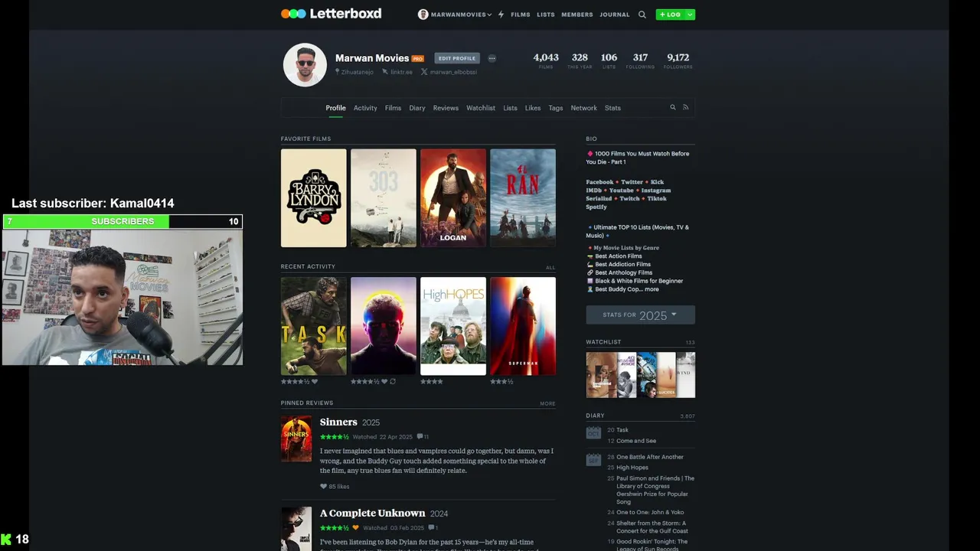Switch to the Films profile tab

click(393, 108)
